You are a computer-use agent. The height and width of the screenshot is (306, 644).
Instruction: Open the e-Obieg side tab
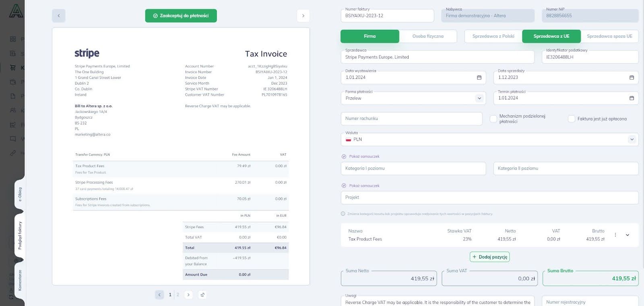point(20,194)
